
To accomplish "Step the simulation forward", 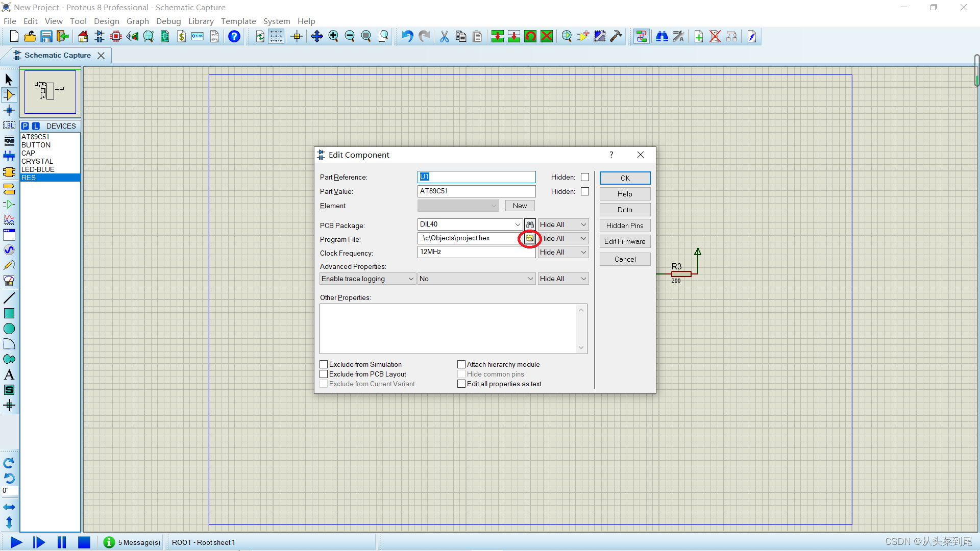I will (x=39, y=542).
